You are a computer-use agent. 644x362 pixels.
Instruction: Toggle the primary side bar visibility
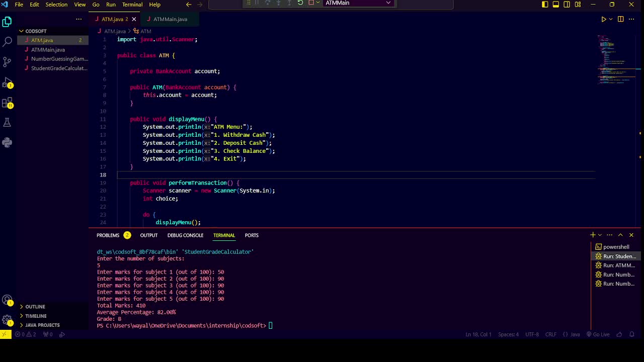(545, 5)
